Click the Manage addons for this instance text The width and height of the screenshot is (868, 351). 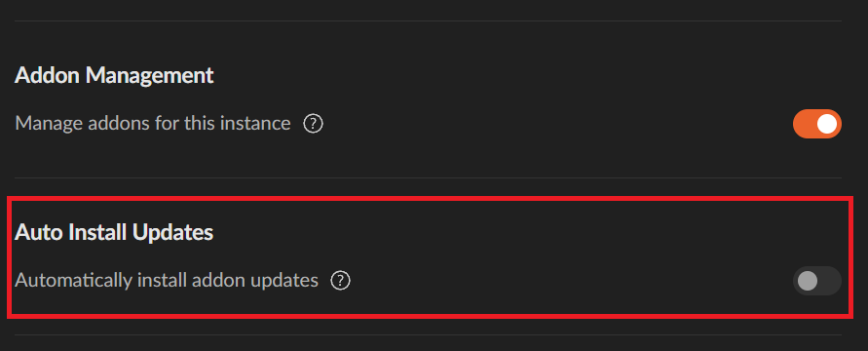point(153,123)
